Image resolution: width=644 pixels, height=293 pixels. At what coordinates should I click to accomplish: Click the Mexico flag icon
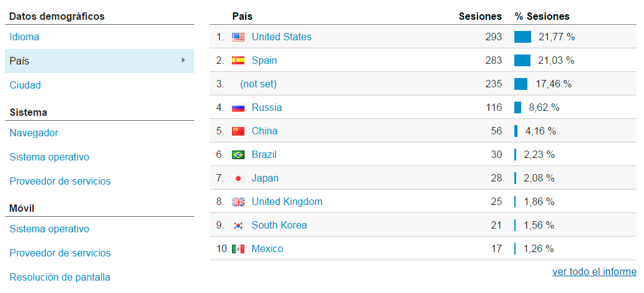click(238, 249)
